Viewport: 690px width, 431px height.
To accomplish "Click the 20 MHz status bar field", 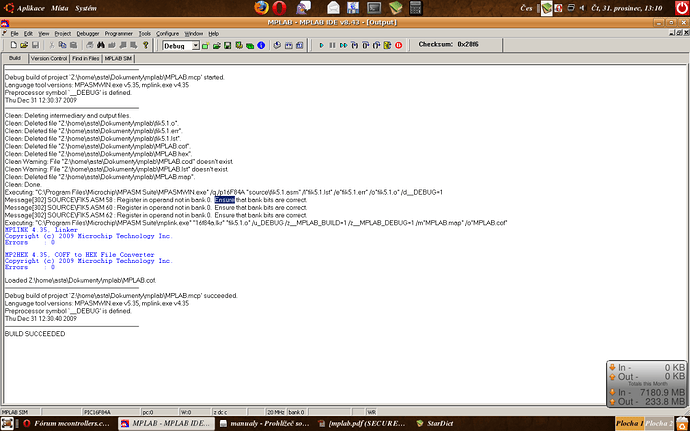I will pyautogui.click(x=276, y=412).
